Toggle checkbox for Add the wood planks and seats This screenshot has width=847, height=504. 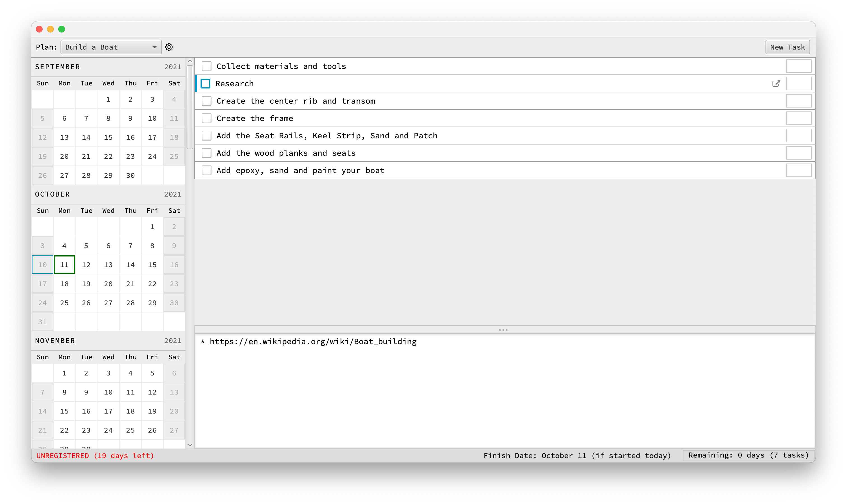pyautogui.click(x=207, y=153)
